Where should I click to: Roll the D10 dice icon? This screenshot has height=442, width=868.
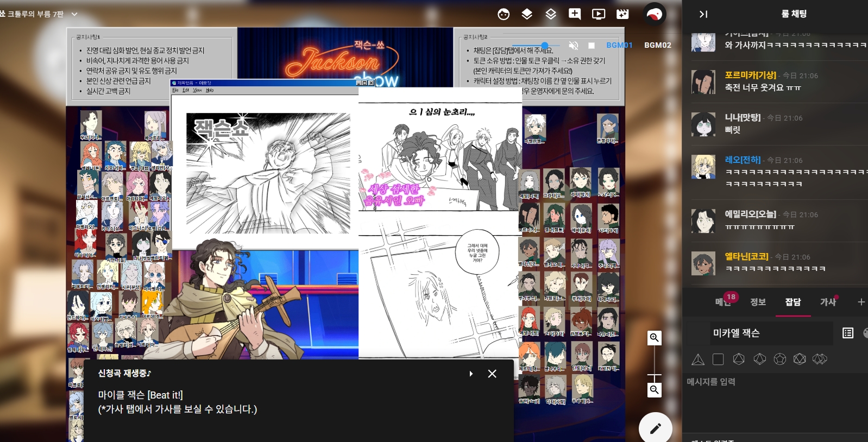(x=759, y=359)
